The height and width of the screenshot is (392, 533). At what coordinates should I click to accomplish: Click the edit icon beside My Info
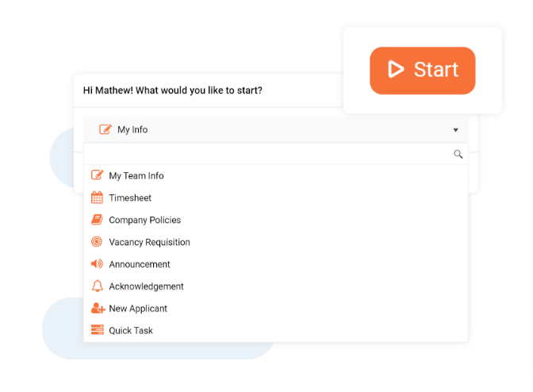point(105,129)
